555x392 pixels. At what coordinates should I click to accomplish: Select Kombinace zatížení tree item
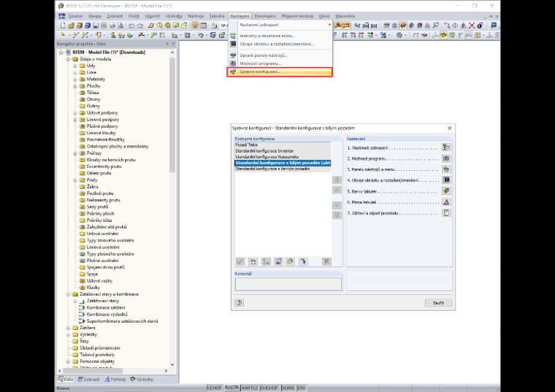click(x=106, y=308)
